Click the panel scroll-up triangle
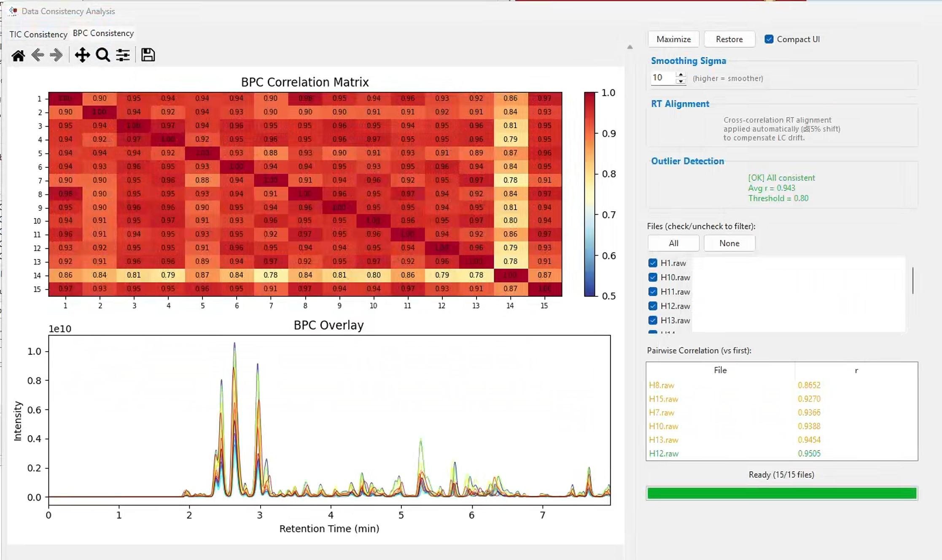 pyautogui.click(x=630, y=47)
